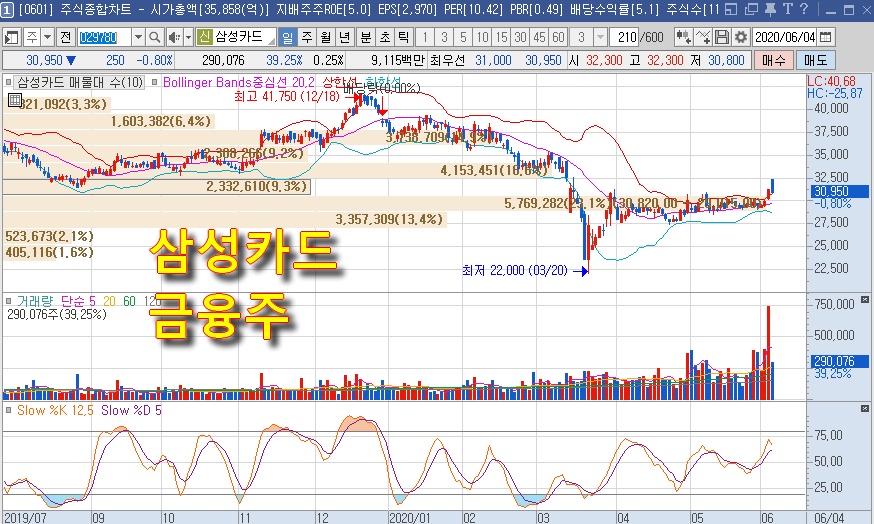Select interval 45 button
The width and height of the screenshot is (874, 524).
(x=539, y=37)
